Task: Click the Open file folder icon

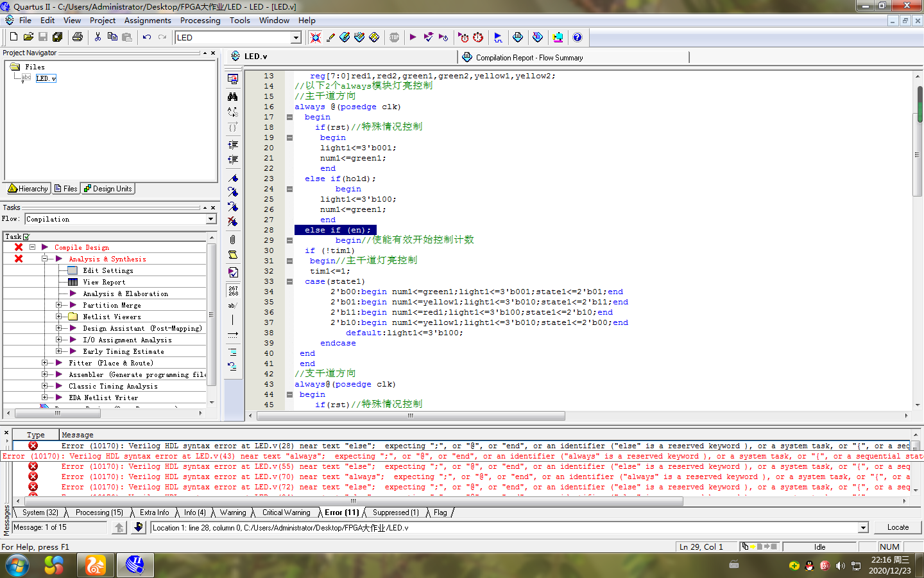Action: click(x=28, y=37)
